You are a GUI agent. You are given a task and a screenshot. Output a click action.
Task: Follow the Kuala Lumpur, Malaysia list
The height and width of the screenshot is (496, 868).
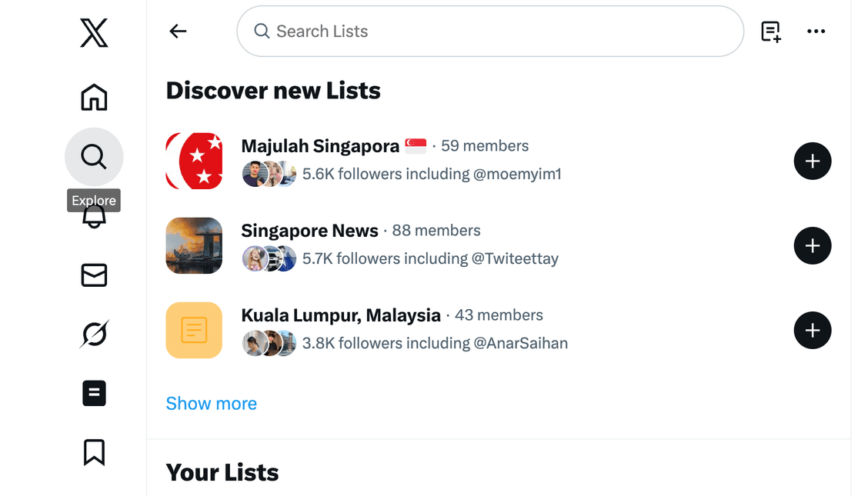(x=812, y=330)
